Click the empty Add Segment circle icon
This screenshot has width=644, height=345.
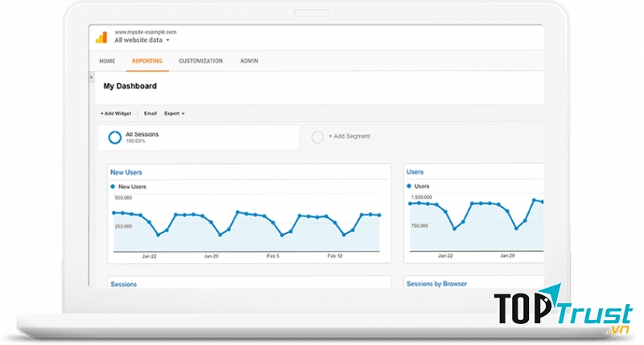(317, 137)
